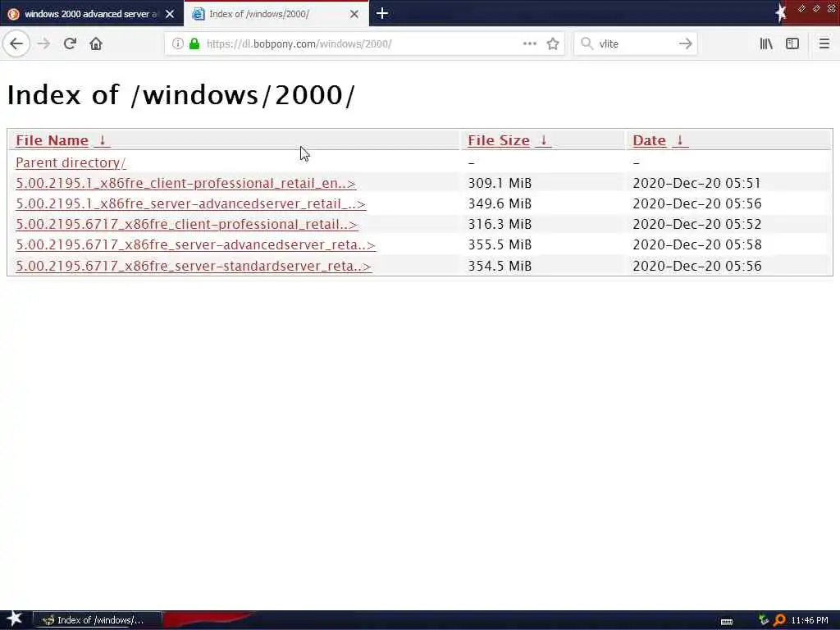Click the search magnifier icon
Viewport: 840px width, 630px height.
click(x=587, y=44)
